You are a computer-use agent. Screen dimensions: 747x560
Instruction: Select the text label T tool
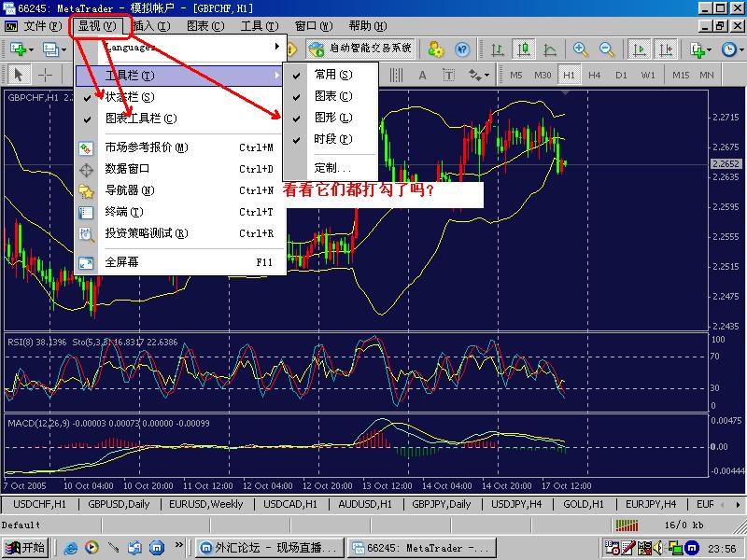tap(448, 76)
